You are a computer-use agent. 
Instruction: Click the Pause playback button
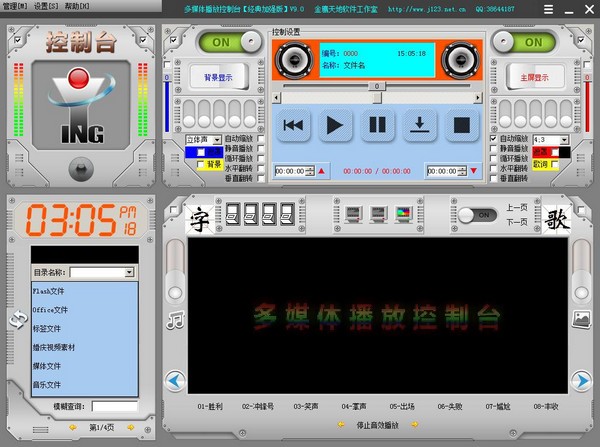[x=377, y=125]
